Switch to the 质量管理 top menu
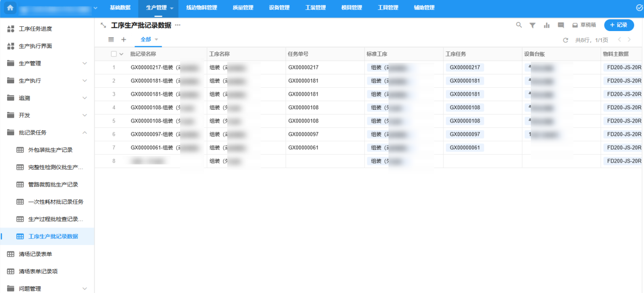Viewport: 644px width, 293px height. point(243,8)
